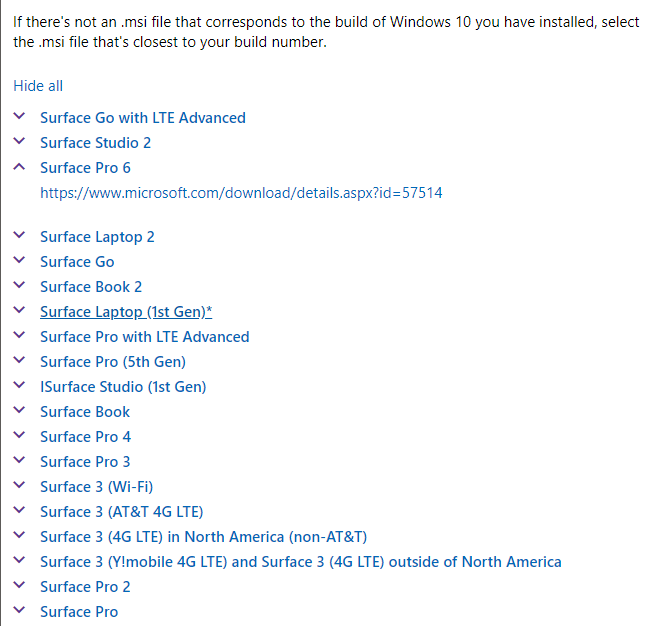Image resolution: width=662 pixels, height=626 pixels.
Task: Expand the Surface Go with LTE Advanced chevron
Action: pyautogui.click(x=20, y=117)
